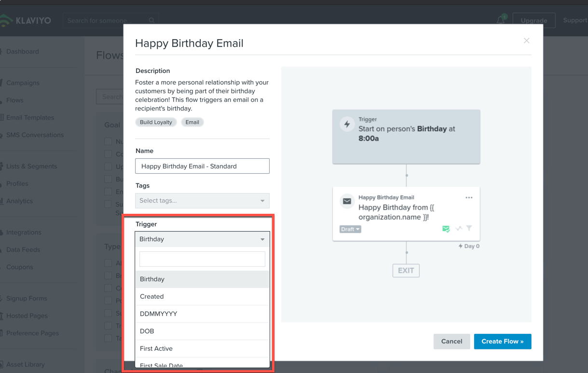Click the filter funnel icon on email card
588x373 pixels.
coord(469,229)
